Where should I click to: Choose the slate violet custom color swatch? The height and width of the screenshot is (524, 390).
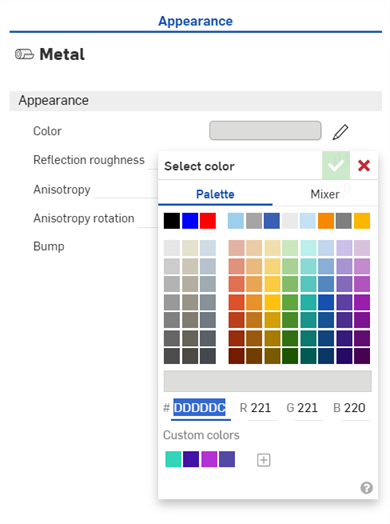tap(227, 459)
